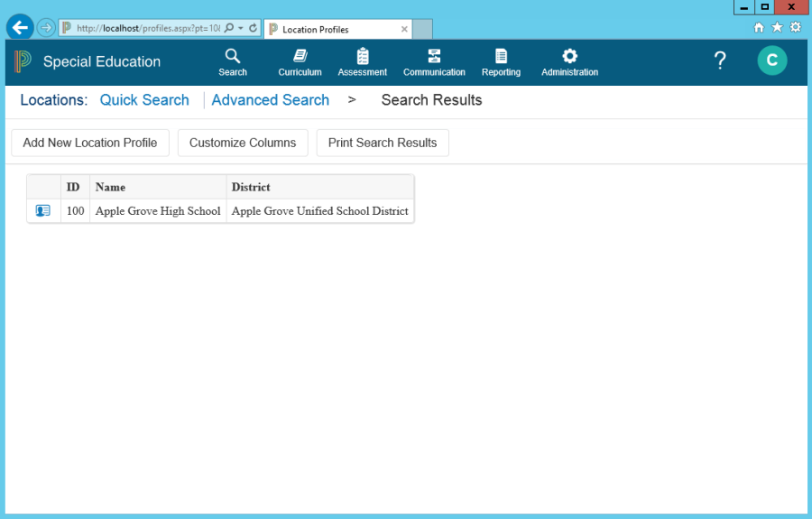This screenshot has height=519, width=812.
Task: Click the Help question mark icon
Action: point(720,60)
